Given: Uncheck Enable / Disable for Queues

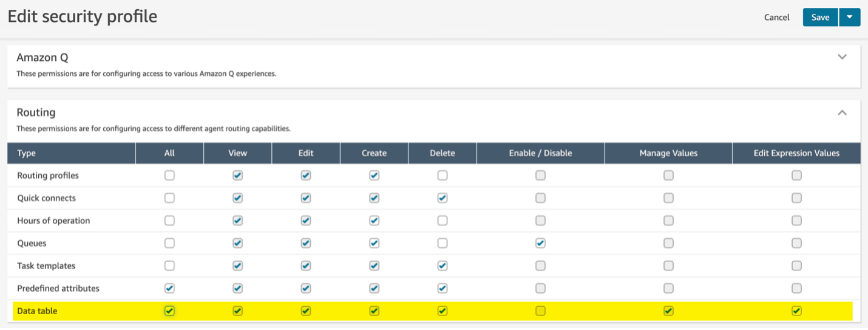Looking at the screenshot, I should coord(540,243).
